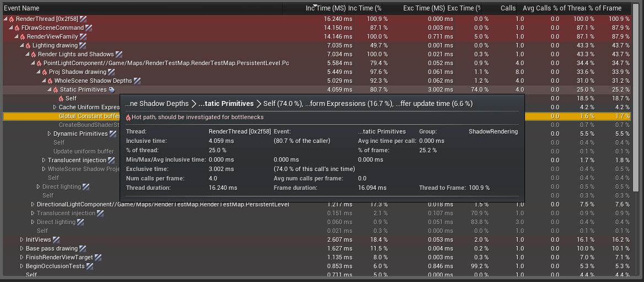Screen dimensions: 644x282
Task: Click the 16.240 ms inclusive time cell
Action: 338,19
